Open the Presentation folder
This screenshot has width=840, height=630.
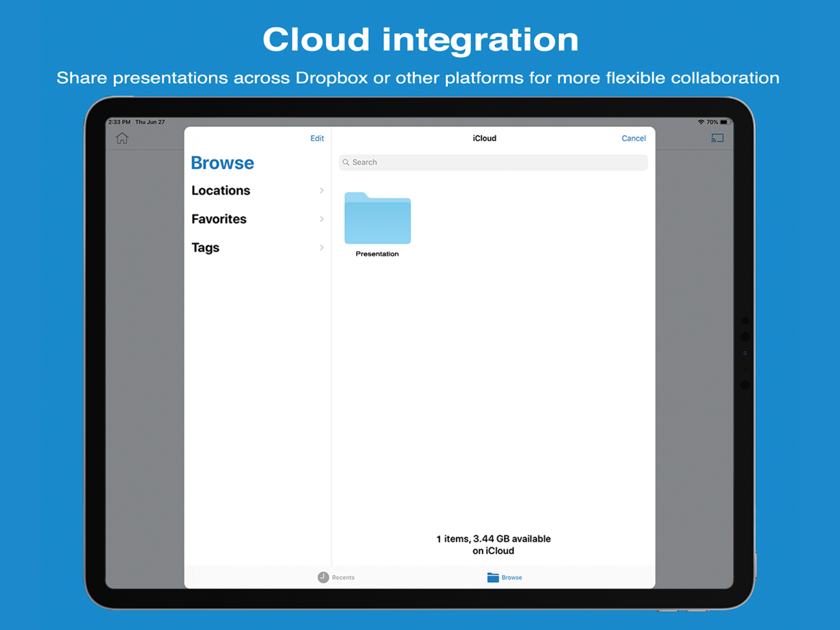(378, 218)
